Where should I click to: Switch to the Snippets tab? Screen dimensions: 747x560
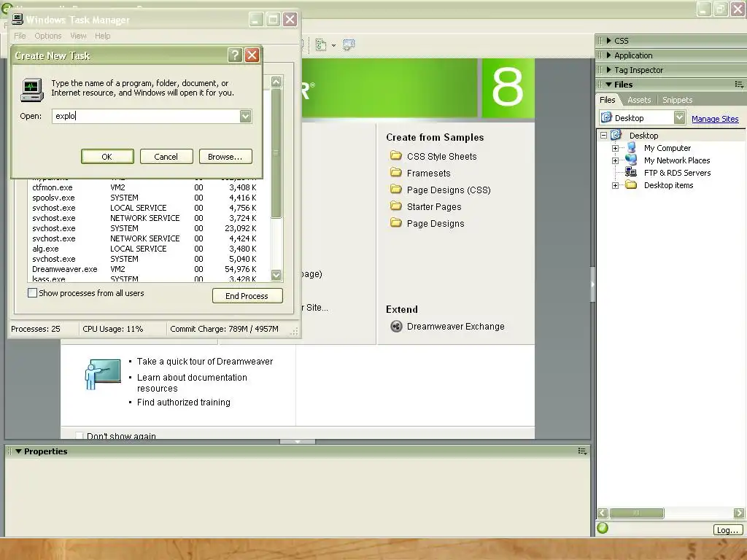coord(678,100)
